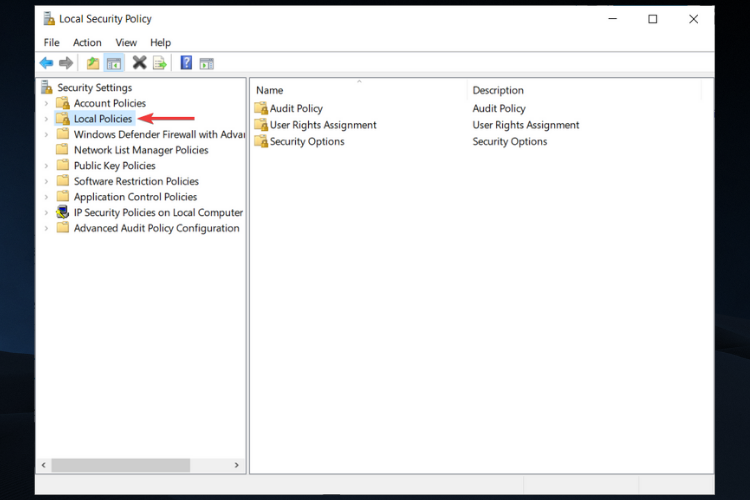Expand the Software Restriction Policies node
The width and height of the screenshot is (750, 500).
tap(46, 181)
